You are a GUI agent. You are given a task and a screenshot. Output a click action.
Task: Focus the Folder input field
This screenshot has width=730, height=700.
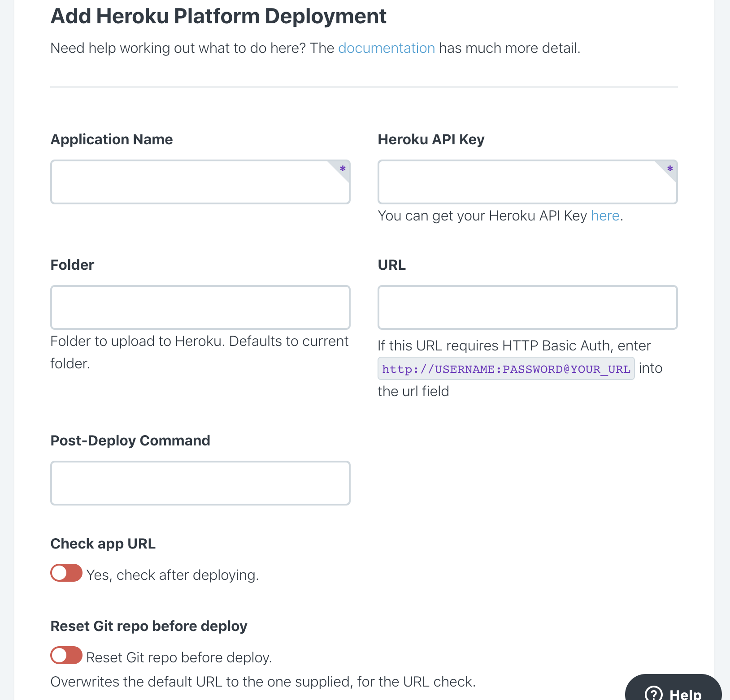[x=200, y=307]
